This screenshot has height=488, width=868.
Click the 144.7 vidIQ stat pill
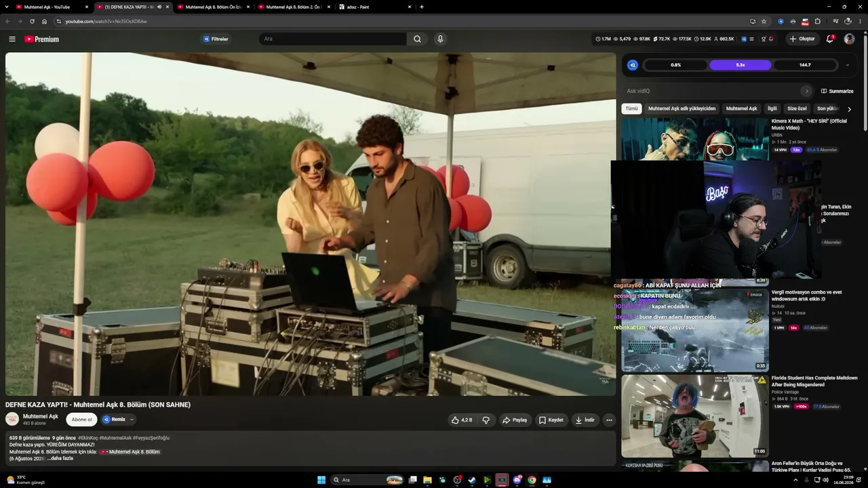(805, 65)
